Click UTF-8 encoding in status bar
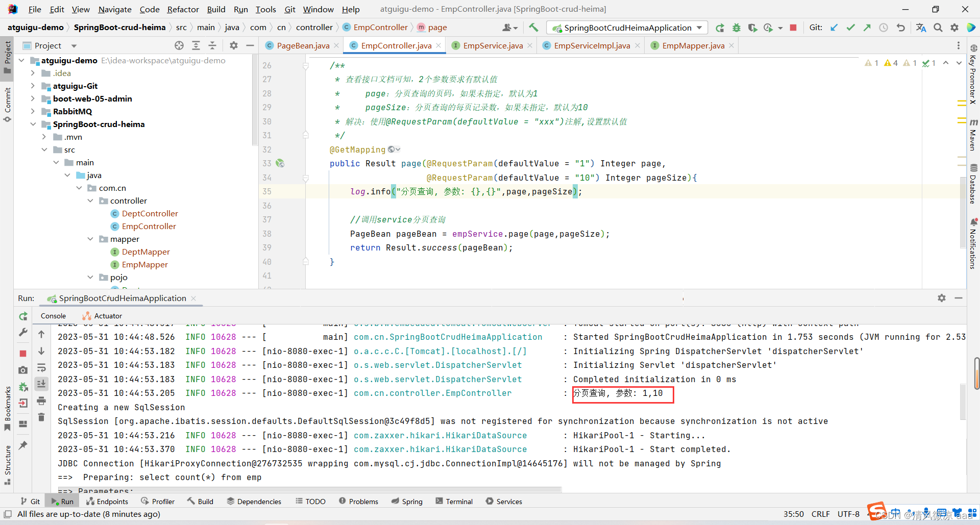Image resolution: width=980 pixels, height=525 pixels. click(848, 514)
